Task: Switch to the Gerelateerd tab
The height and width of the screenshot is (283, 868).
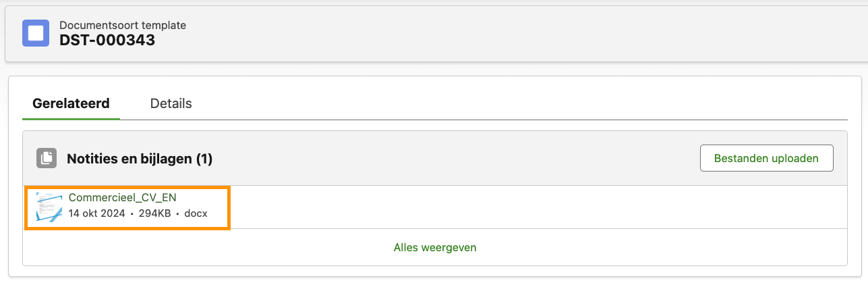Action: (71, 103)
